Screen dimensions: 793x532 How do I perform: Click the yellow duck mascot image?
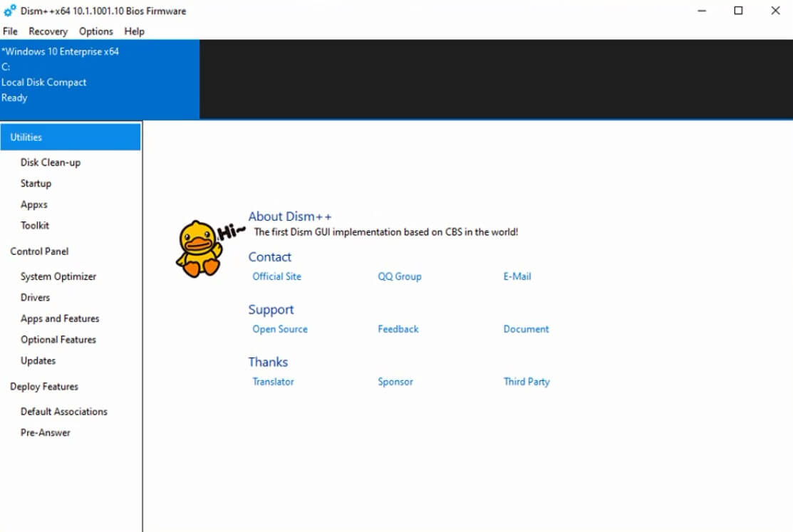pyautogui.click(x=199, y=249)
